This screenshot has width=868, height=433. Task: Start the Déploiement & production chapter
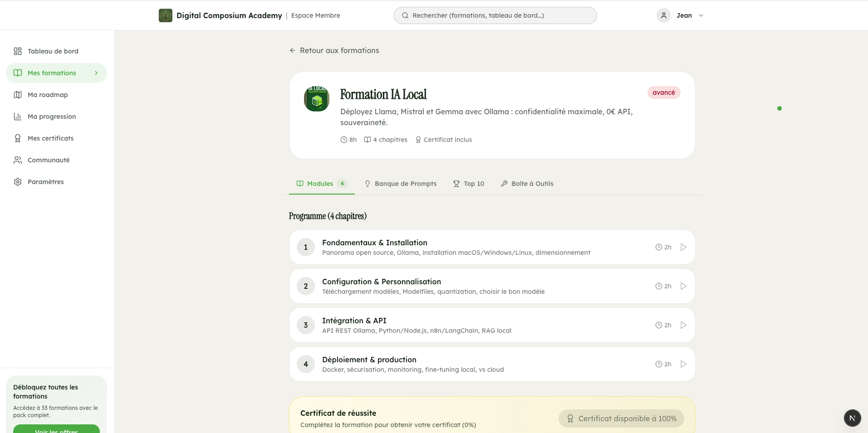pyautogui.click(x=683, y=364)
